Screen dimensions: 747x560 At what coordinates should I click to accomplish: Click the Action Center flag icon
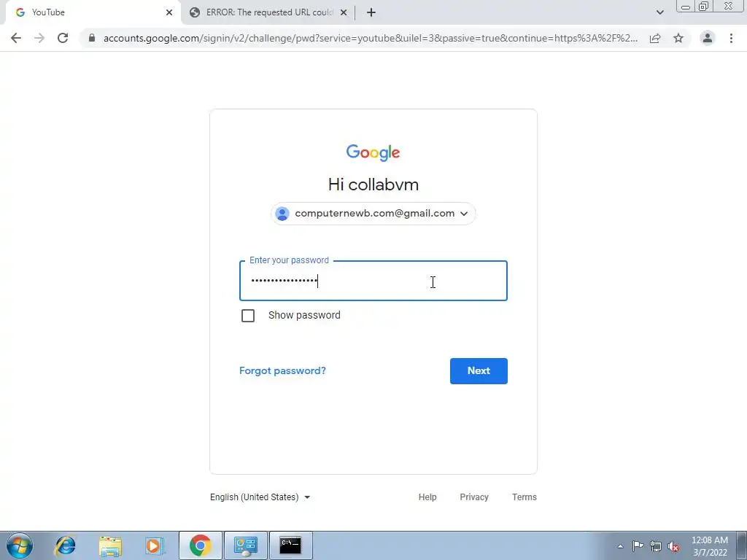point(638,546)
